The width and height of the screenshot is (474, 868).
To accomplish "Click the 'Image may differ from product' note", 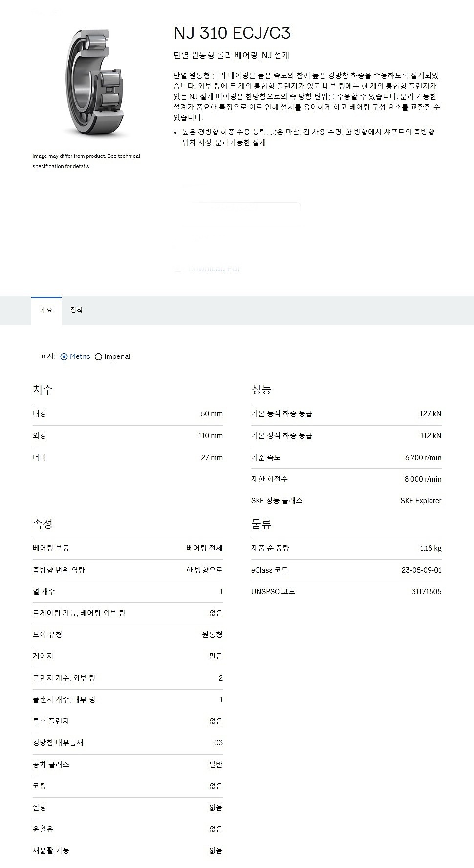I will pyautogui.click(x=86, y=161).
